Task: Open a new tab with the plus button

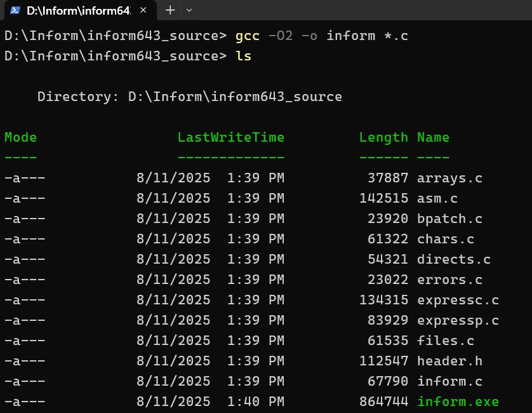Action: point(170,10)
